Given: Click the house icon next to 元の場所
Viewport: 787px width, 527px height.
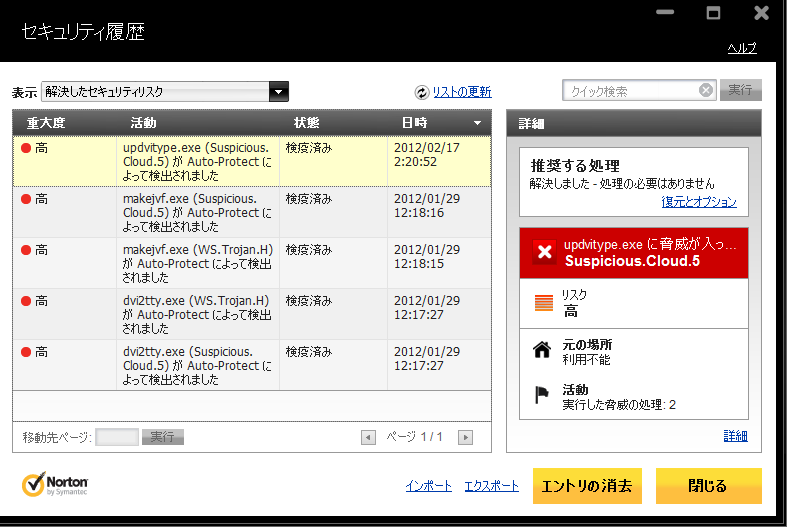Looking at the screenshot, I should point(542,349).
